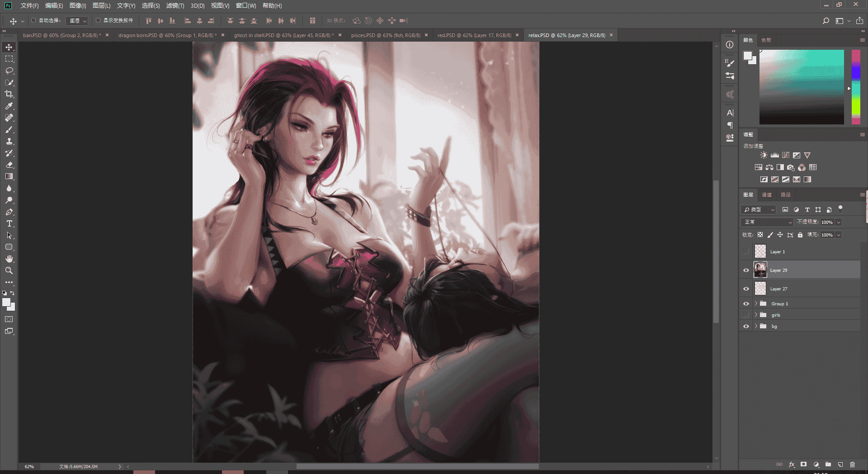
Task: Select the Lasso tool
Action: tap(9, 71)
